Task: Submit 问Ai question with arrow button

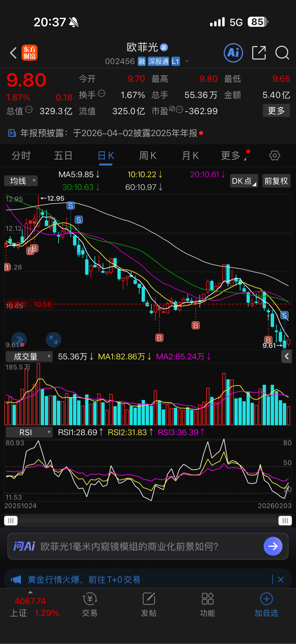Action: pos(273,546)
